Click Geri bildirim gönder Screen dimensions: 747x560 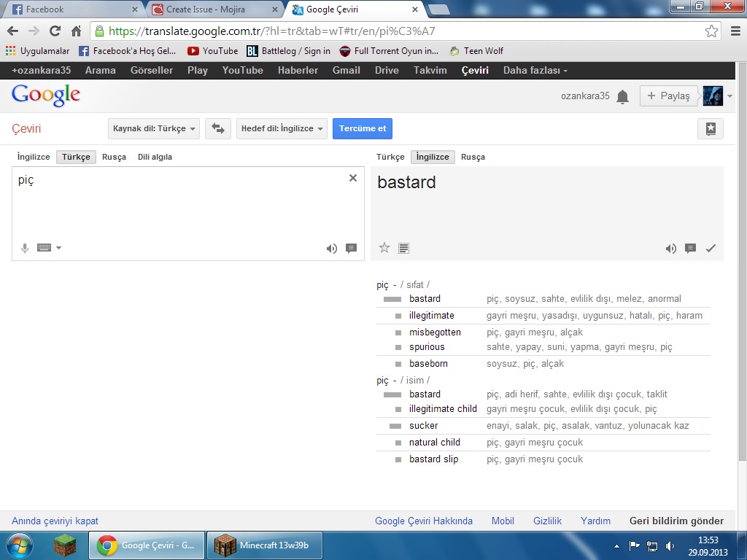[676, 521]
